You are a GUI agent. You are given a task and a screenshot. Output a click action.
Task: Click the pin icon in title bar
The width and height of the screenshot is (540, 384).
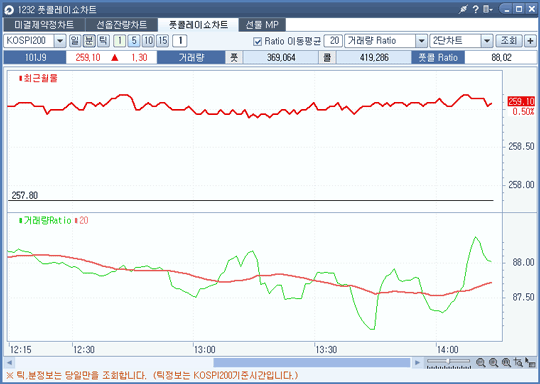click(x=463, y=9)
